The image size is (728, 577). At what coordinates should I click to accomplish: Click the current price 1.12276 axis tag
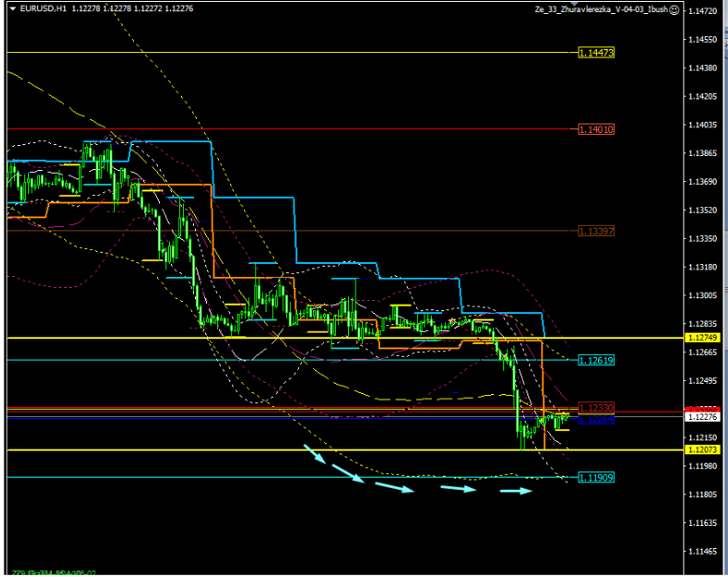click(701, 418)
